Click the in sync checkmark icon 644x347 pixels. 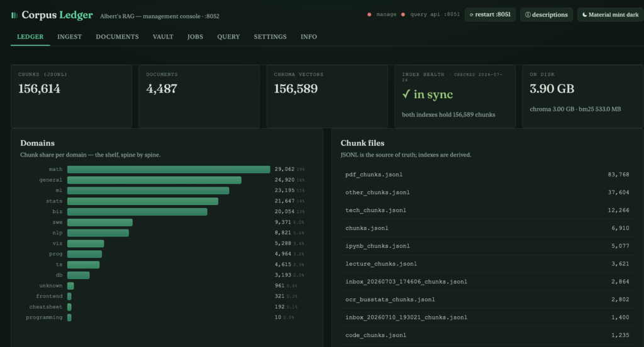coord(406,94)
